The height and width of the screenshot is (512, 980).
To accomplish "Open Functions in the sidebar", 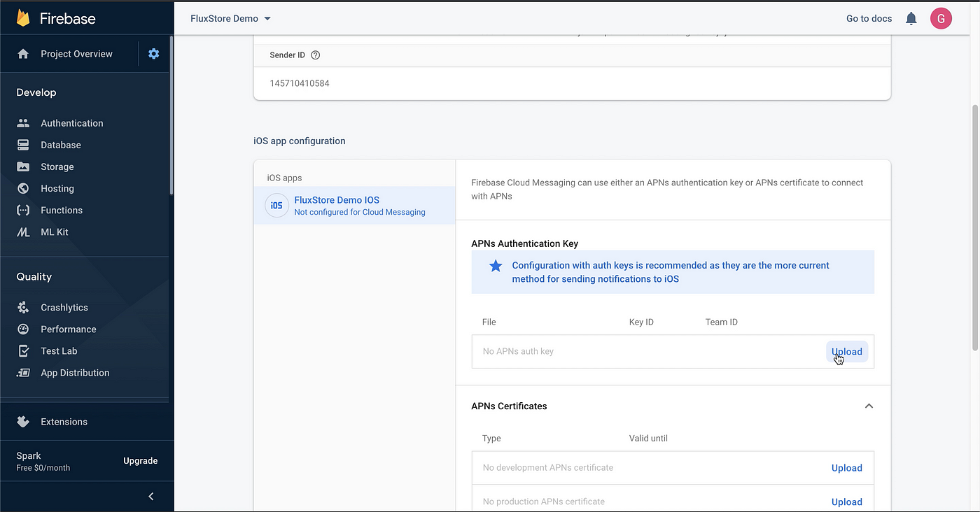I will [61, 210].
